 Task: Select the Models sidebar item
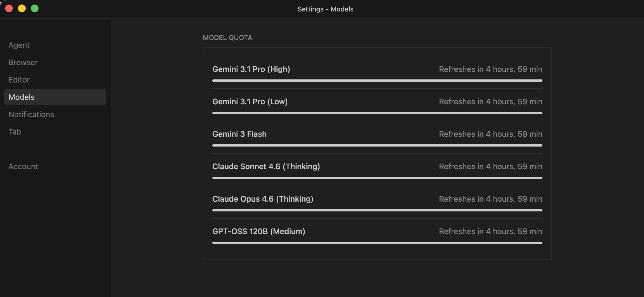(x=55, y=97)
